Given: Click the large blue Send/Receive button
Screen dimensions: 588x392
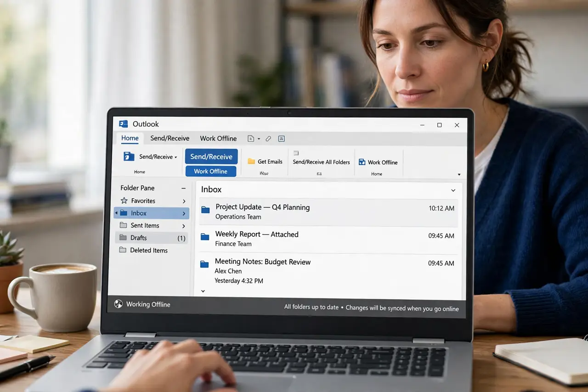Looking at the screenshot, I should tap(211, 157).
